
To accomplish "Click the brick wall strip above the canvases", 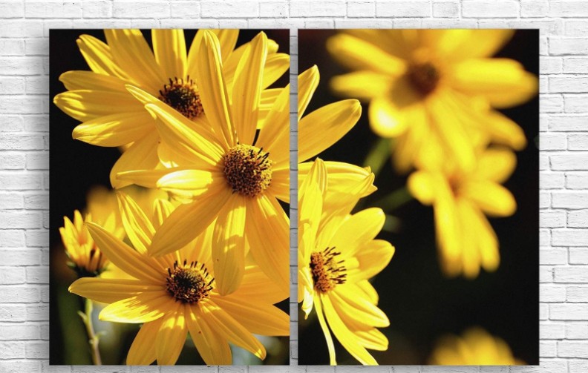I will pos(294,13).
